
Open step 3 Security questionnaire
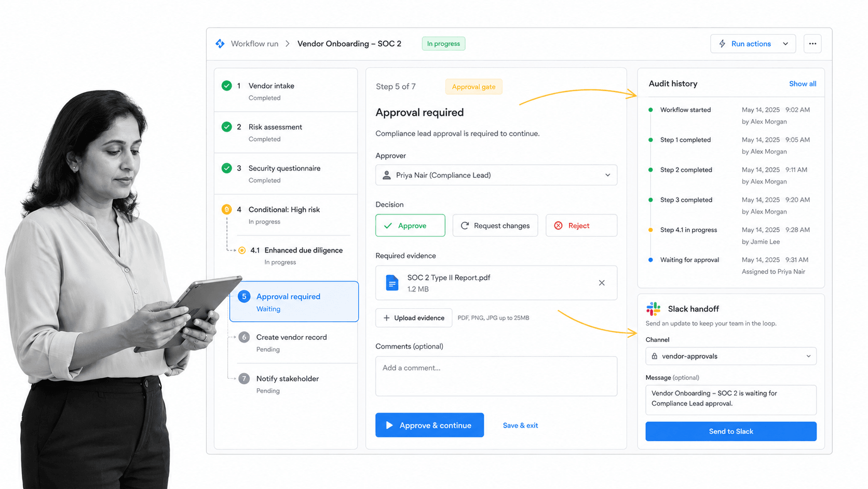point(286,174)
